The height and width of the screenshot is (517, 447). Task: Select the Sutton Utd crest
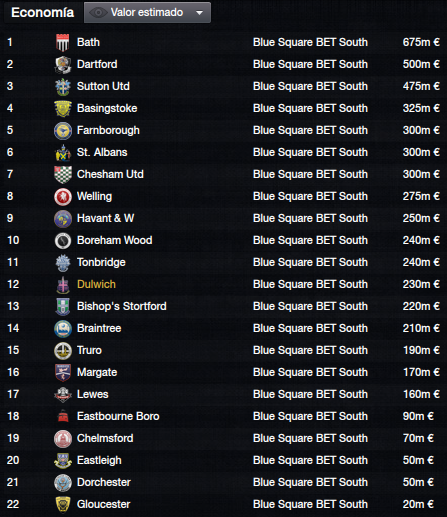tap(63, 86)
